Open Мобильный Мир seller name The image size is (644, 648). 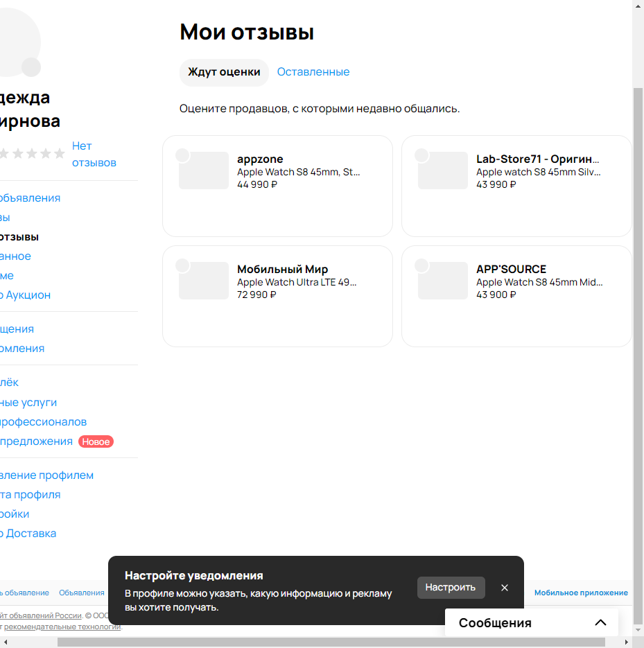click(282, 270)
